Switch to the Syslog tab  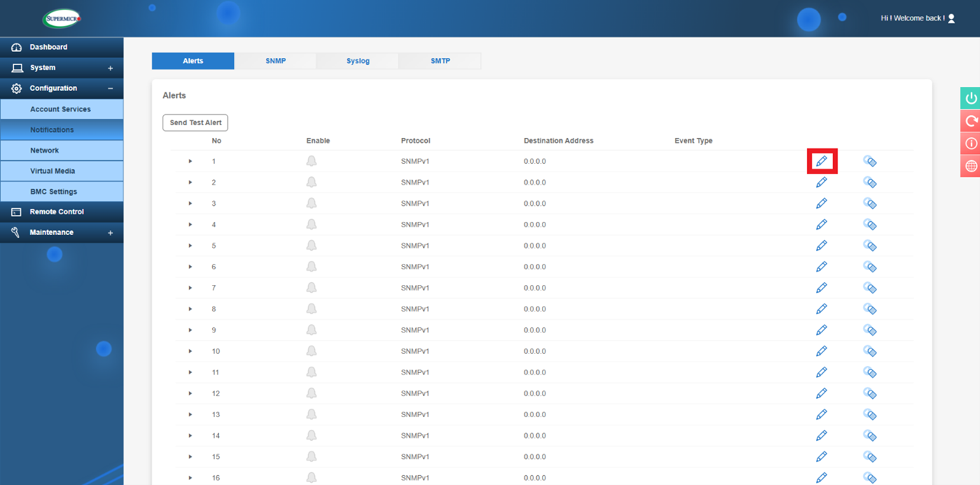tap(358, 61)
